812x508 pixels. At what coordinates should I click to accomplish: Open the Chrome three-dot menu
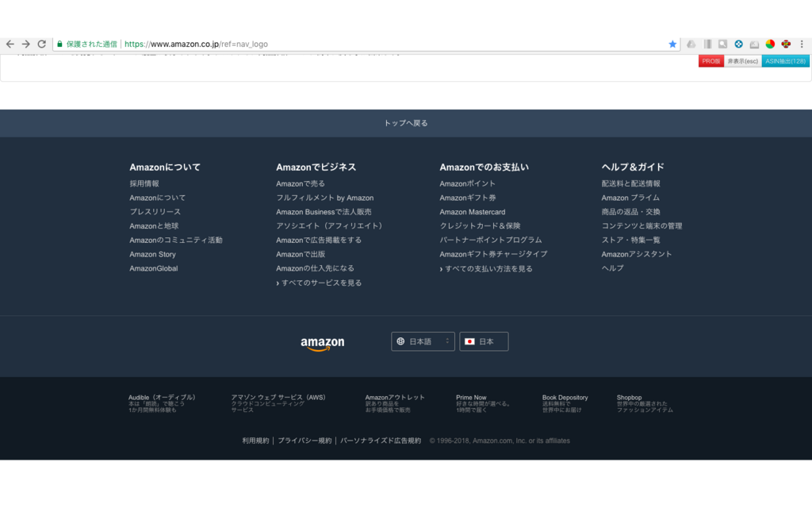(802, 44)
